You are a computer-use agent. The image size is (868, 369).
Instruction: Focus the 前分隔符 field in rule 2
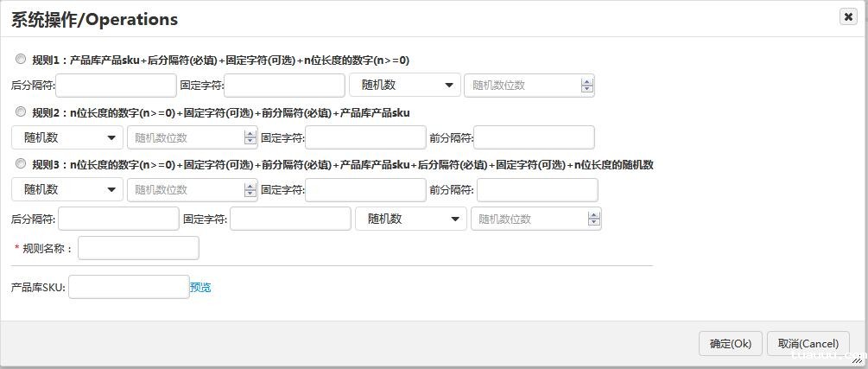pos(534,137)
